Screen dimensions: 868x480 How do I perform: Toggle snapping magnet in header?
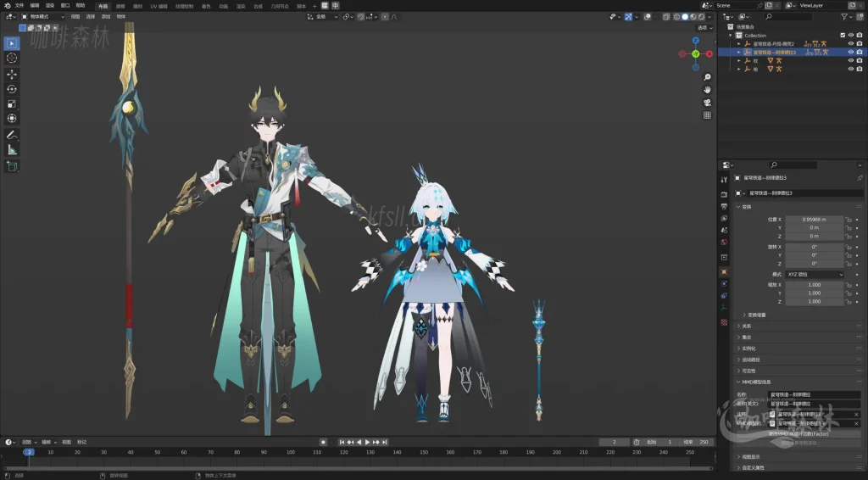click(361, 17)
